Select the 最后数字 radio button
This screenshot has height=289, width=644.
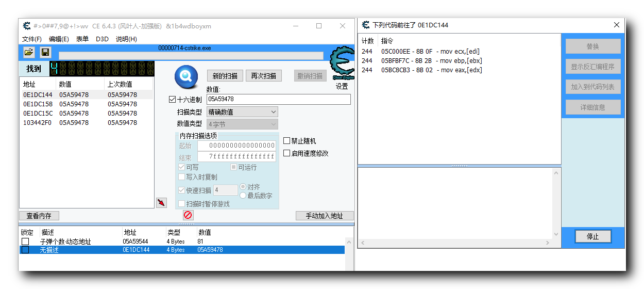click(243, 196)
